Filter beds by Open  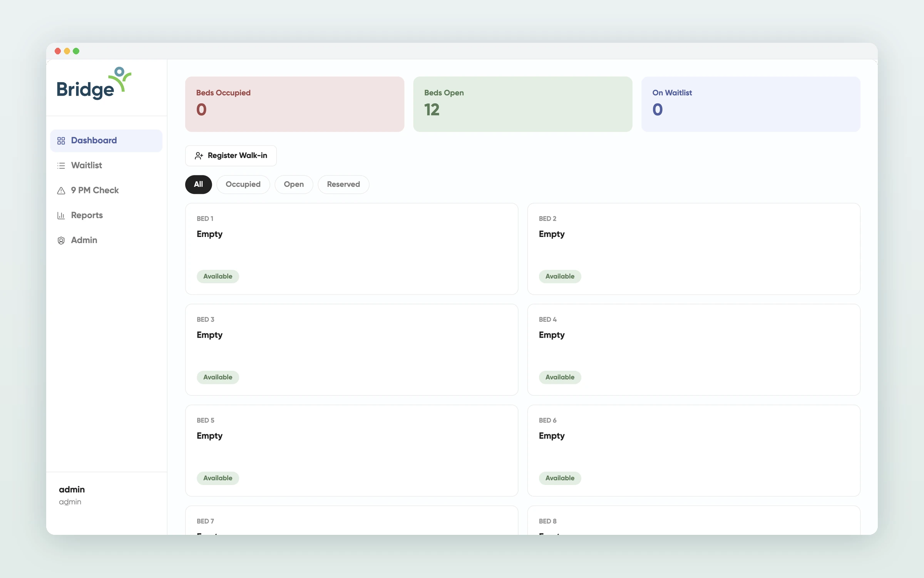(294, 185)
